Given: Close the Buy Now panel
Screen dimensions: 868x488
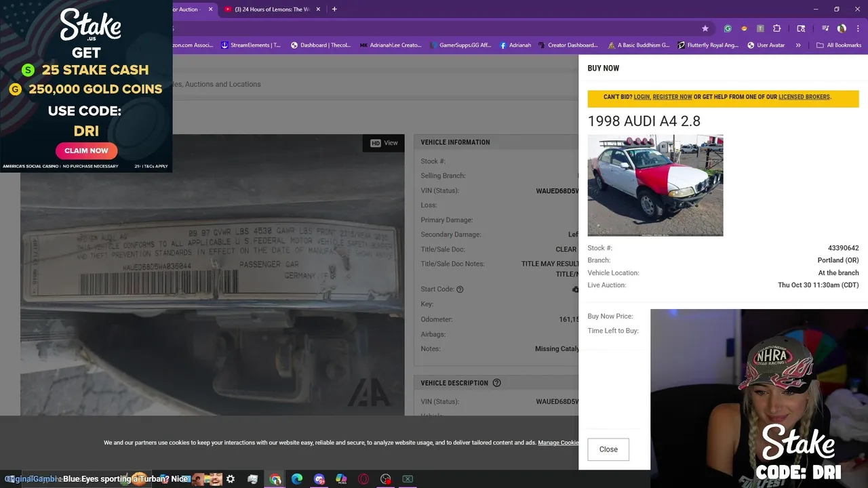Looking at the screenshot, I should click(608, 449).
